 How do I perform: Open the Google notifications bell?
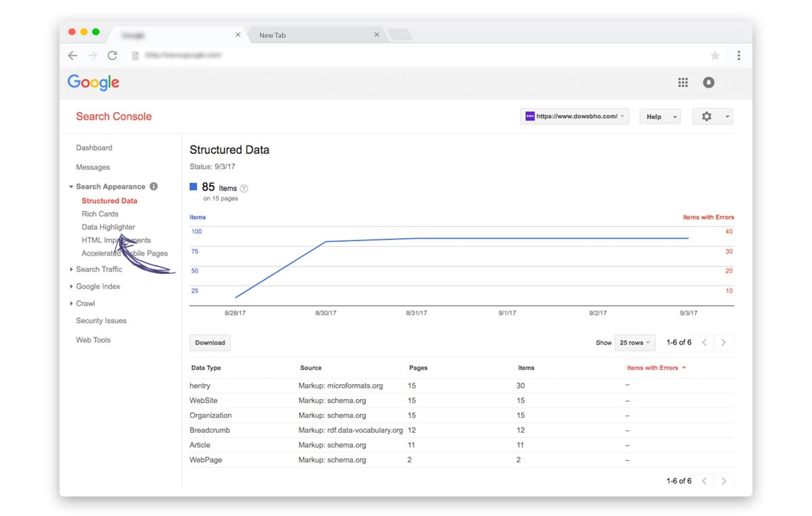[708, 83]
